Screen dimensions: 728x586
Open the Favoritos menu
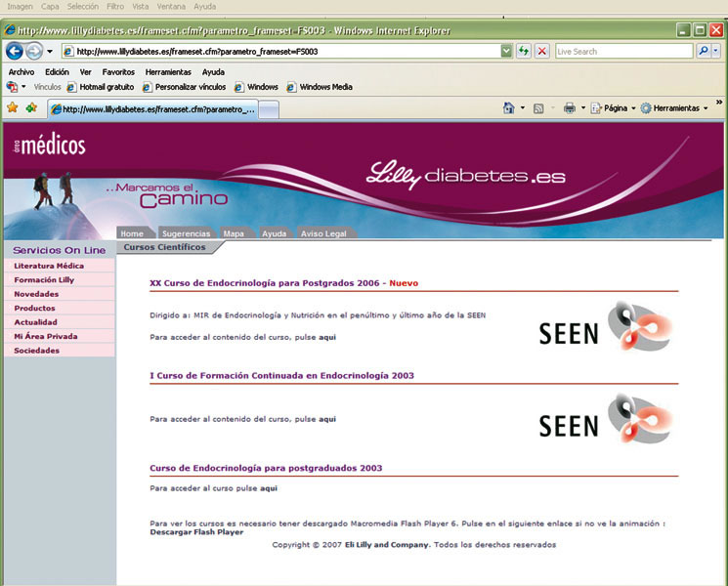point(118,72)
